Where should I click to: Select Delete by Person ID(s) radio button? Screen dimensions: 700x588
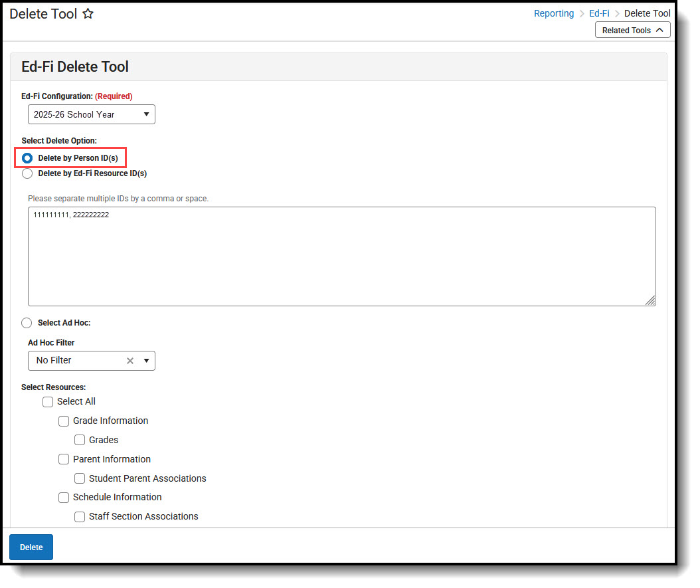27,158
